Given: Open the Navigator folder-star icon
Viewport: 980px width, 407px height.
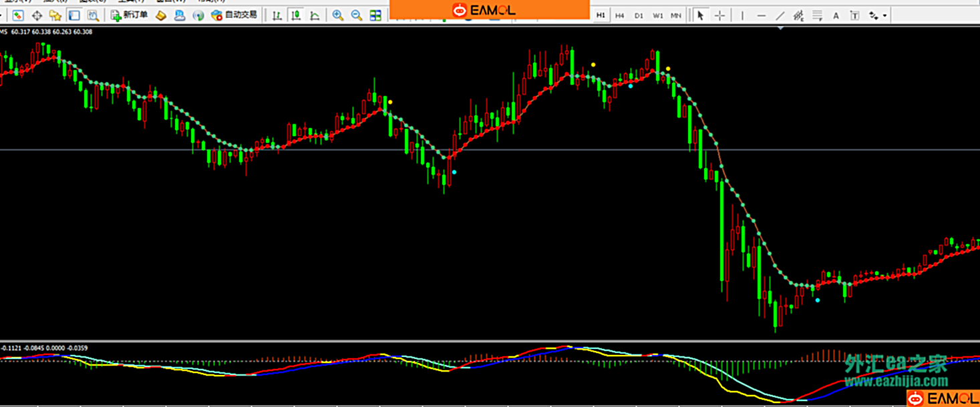Looking at the screenshot, I should 55,15.
